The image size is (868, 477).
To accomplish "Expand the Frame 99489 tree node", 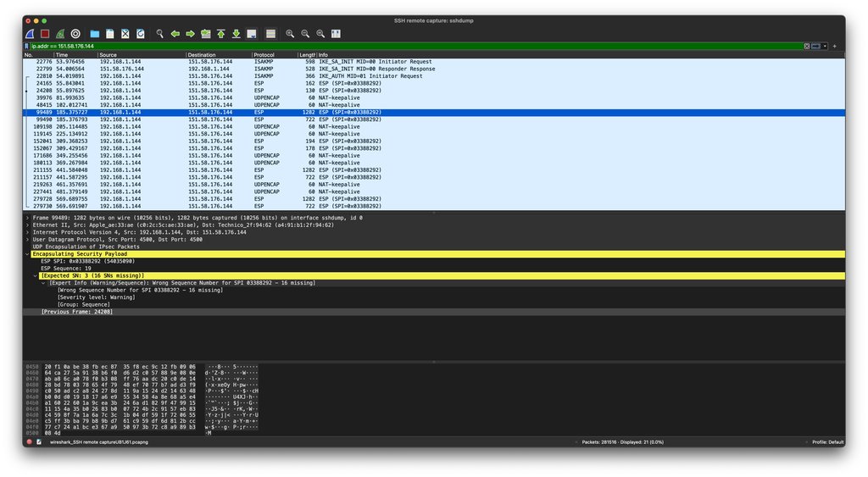I will click(x=27, y=218).
